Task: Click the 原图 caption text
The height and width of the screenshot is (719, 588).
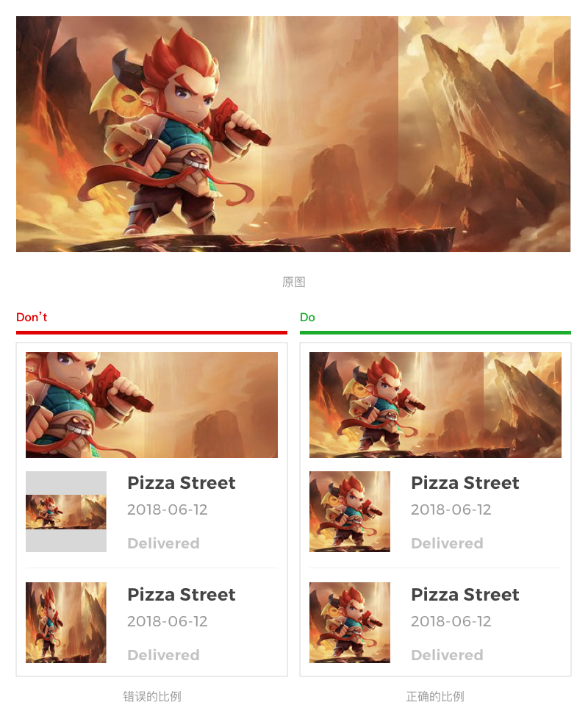Action: coord(294,282)
